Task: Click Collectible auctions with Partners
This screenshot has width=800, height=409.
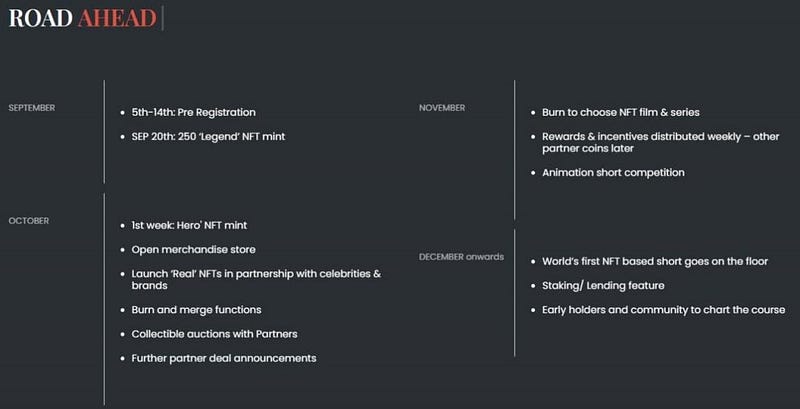Action: tap(214, 334)
